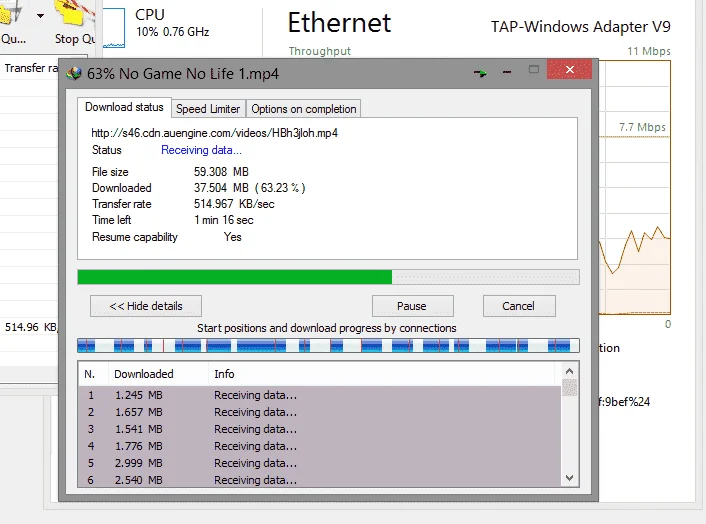Click the green arrow icon in the title bar

480,72
